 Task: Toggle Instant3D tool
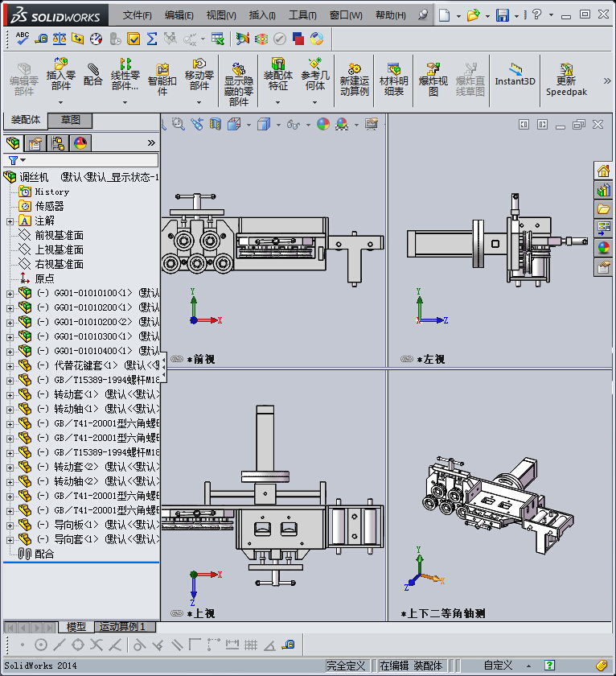point(515,75)
